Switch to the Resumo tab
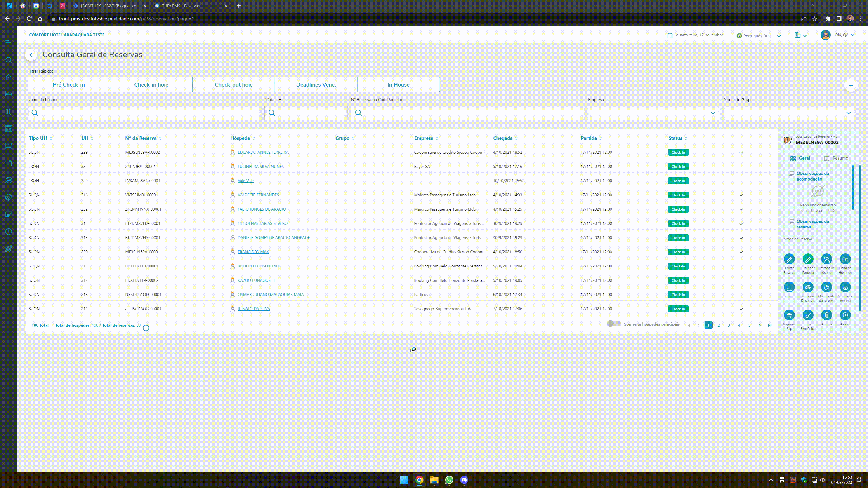 pos(836,158)
